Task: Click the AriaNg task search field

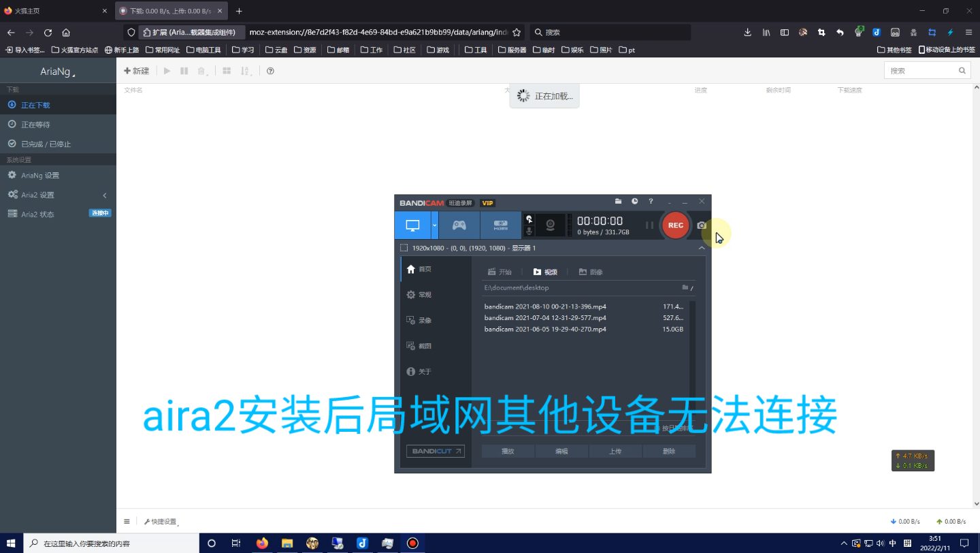Action: pyautogui.click(x=927, y=71)
